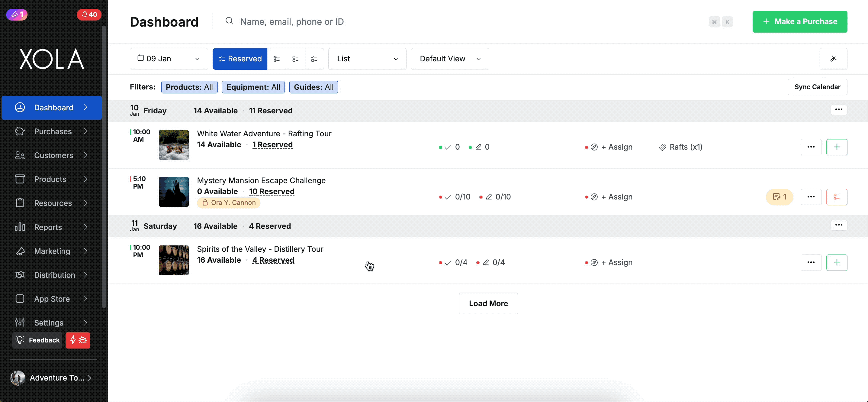Select the third list filter icon in the toolbar

point(295,59)
